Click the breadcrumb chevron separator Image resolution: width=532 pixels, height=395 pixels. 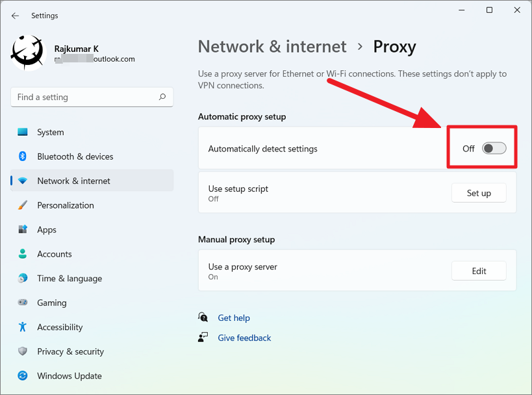click(x=360, y=47)
